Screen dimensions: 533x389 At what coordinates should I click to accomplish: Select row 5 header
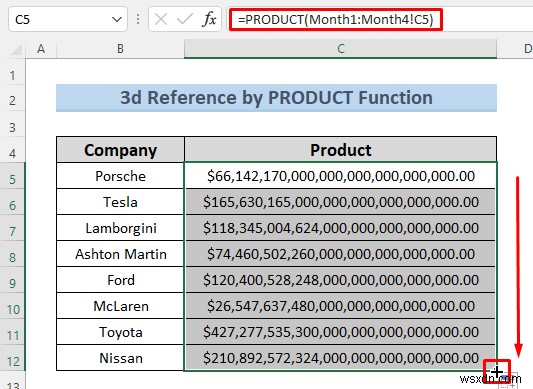tap(13, 176)
